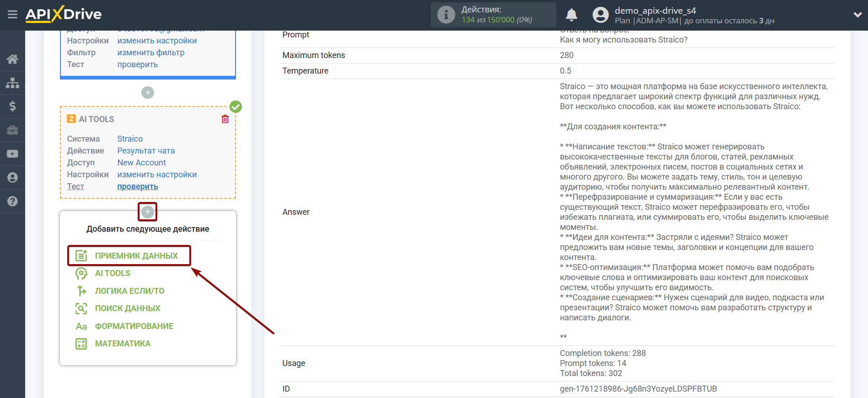Image resolution: width=868 pixels, height=398 pixels.
Task: Click the Answer row label
Action: (296, 212)
